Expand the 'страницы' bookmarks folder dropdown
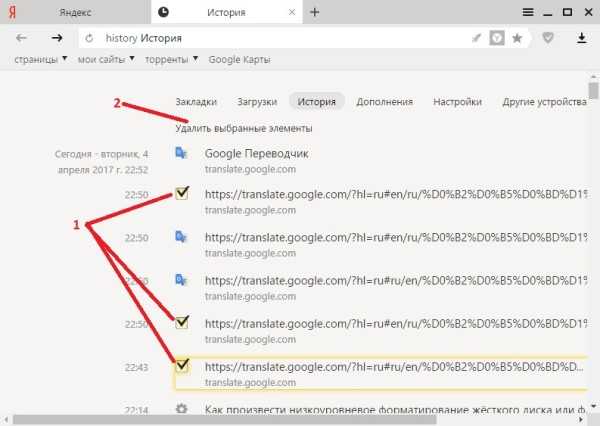This screenshot has width=600, height=426. 64,59
